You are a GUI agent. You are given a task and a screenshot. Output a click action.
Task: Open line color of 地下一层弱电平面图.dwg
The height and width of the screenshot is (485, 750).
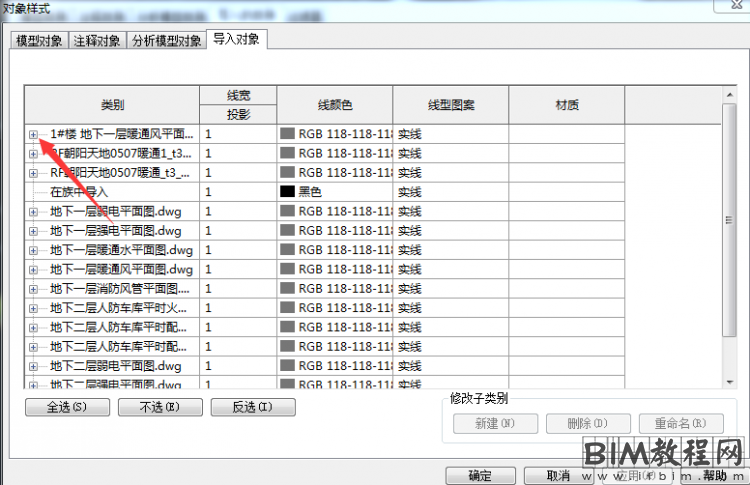pyautogui.click(x=335, y=211)
